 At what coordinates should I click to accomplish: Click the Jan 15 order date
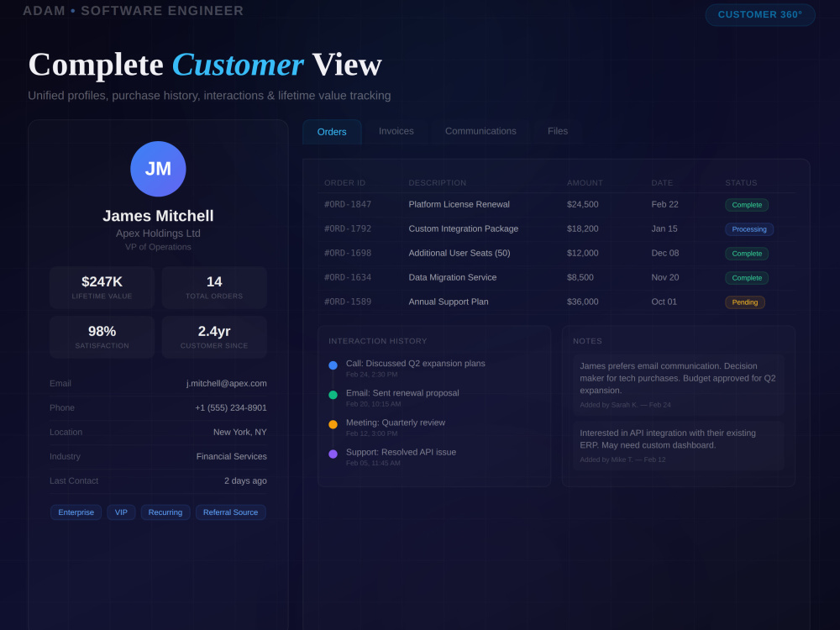[664, 228]
